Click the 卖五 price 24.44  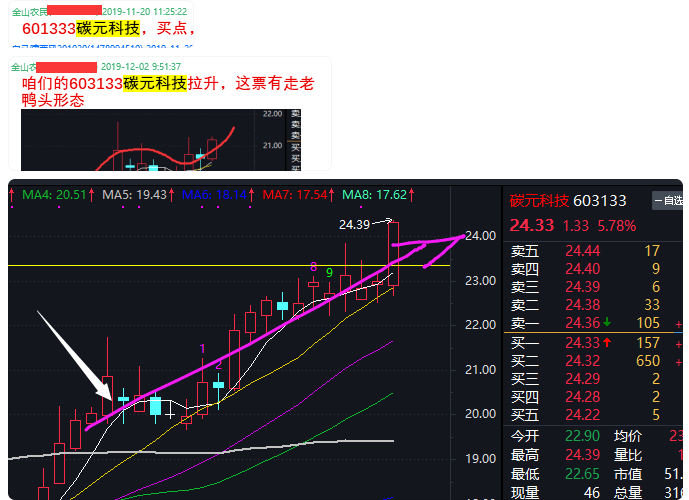click(x=582, y=251)
